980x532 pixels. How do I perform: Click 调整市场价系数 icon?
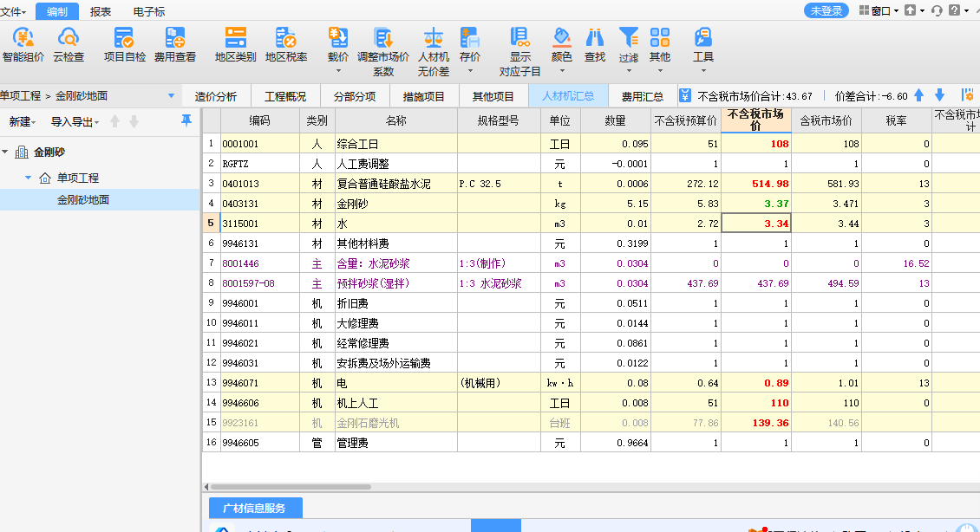coord(383,37)
